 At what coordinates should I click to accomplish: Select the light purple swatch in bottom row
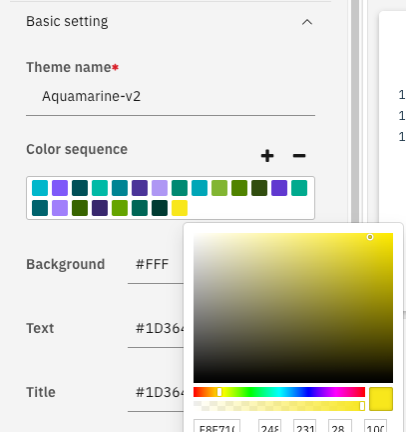(x=60, y=208)
